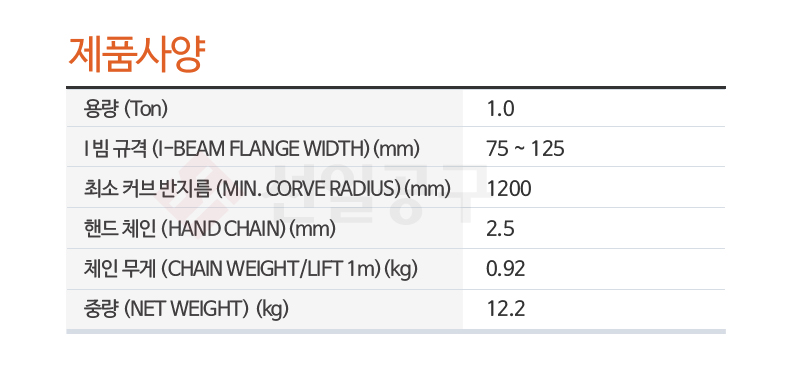Click the 2.5 hand chain value
The height and width of the screenshot is (366, 800).
[x=501, y=230]
